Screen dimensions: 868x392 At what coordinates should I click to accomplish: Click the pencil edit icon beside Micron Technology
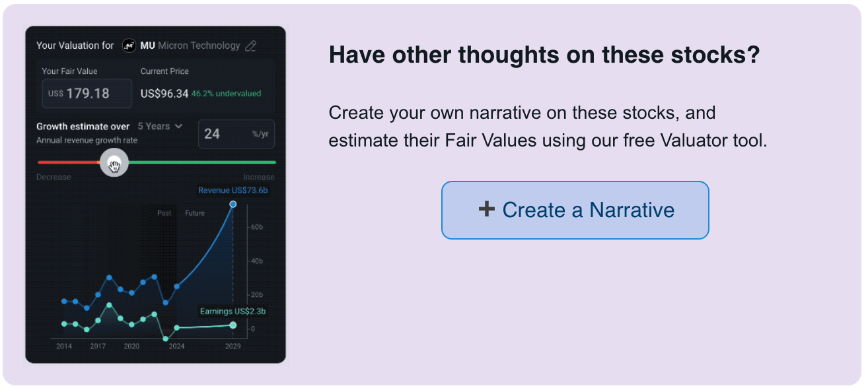tap(250, 46)
